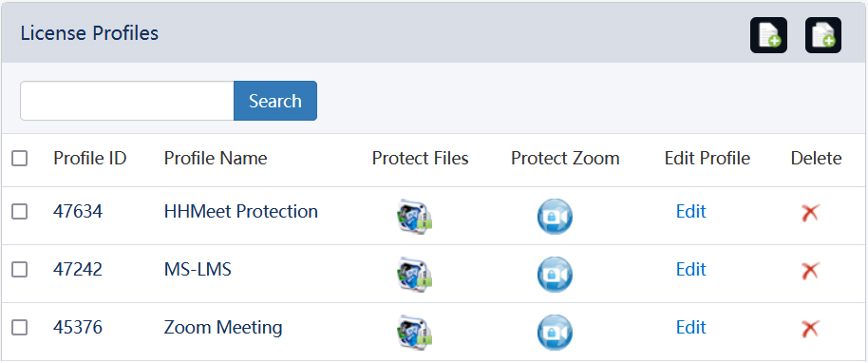Viewport: 868px width, 363px height.
Task: Select profile ID 47242 text
Action: click(x=78, y=269)
